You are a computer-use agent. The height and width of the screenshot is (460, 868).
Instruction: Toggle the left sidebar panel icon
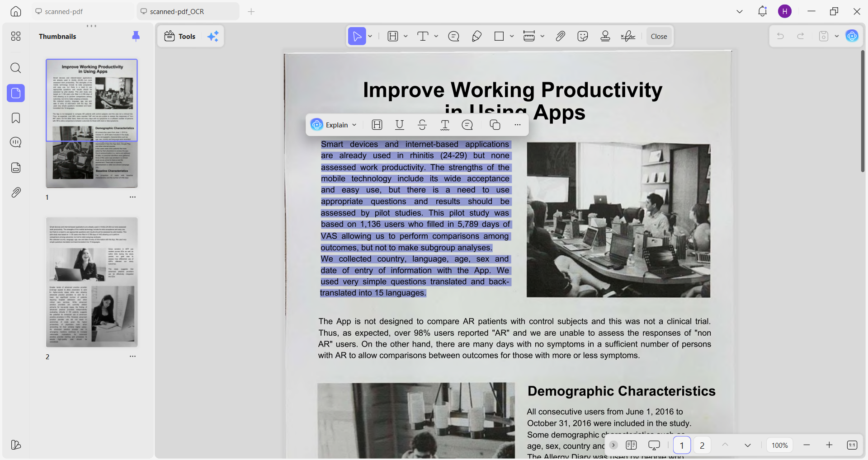click(x=16, y=445)
